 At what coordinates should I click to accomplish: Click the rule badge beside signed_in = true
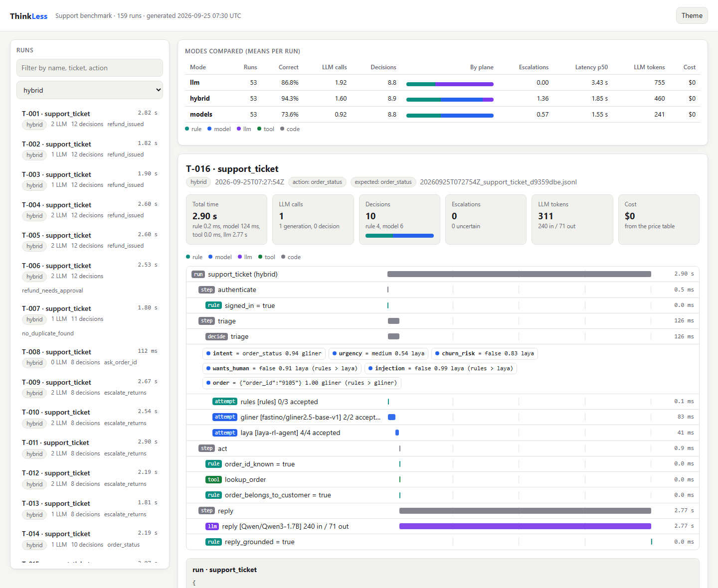point(213,305)
